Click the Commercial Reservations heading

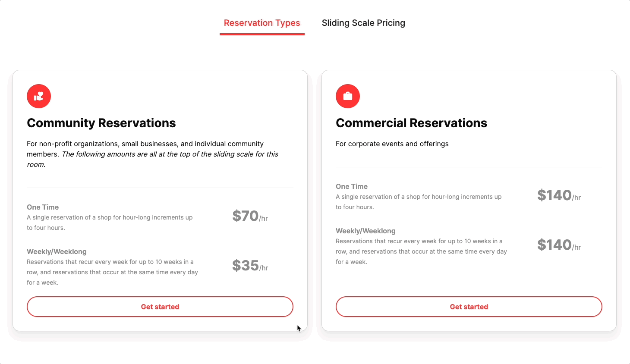pyautogui.click(x=411, y=123)
